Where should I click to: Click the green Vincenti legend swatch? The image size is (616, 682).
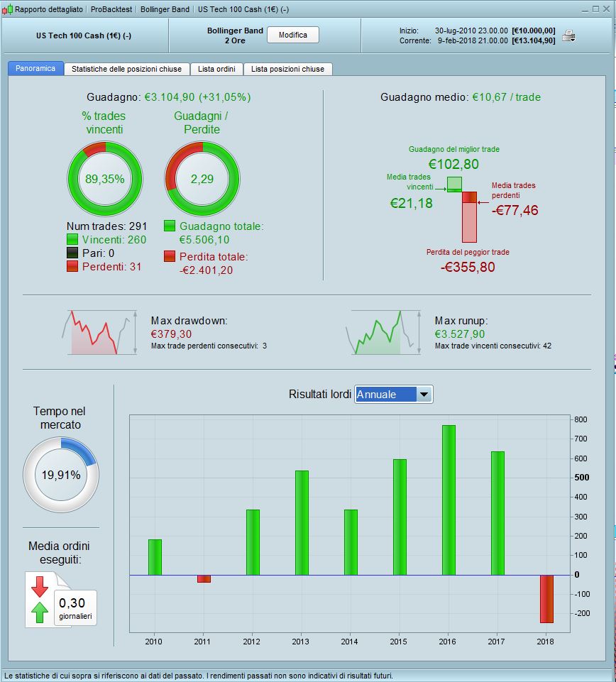[72, 239]
